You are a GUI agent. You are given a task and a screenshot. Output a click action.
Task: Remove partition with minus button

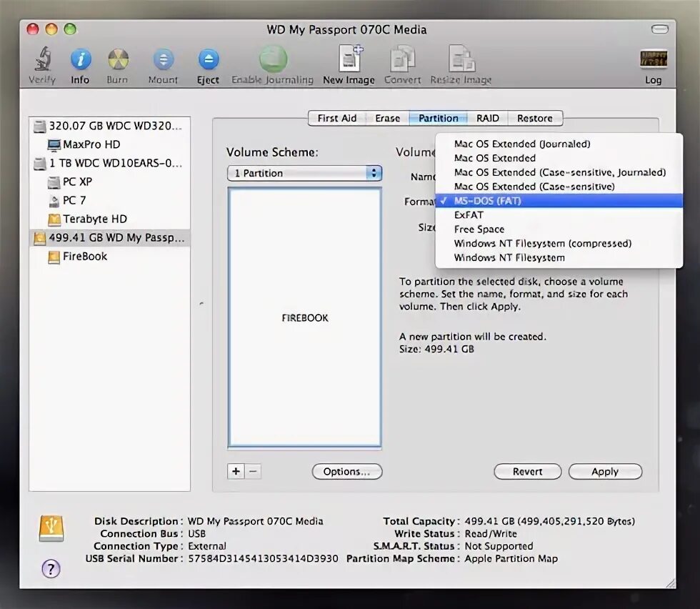pyautogui.click(x=253, y=471)
